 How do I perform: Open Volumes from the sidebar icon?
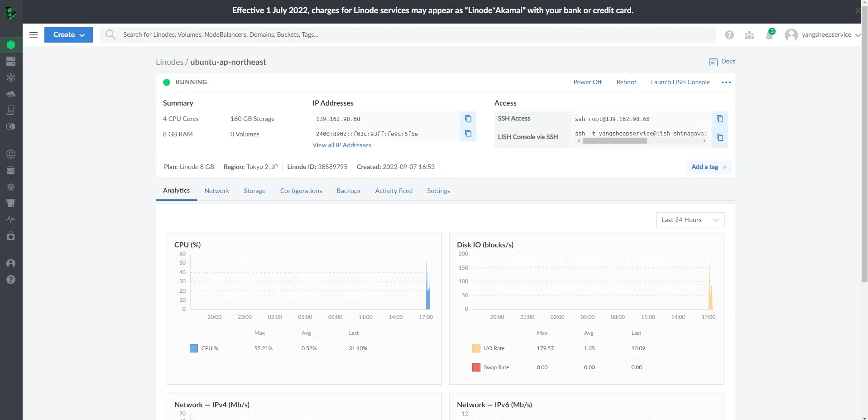point(11,61)
